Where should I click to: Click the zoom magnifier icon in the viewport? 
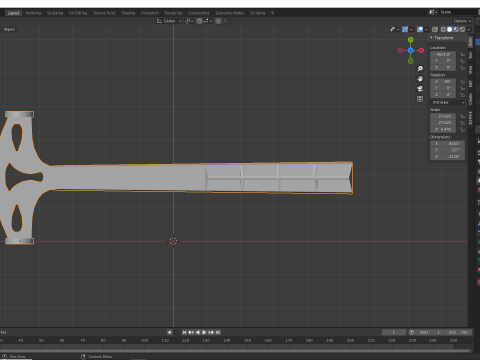coord(420,68)
